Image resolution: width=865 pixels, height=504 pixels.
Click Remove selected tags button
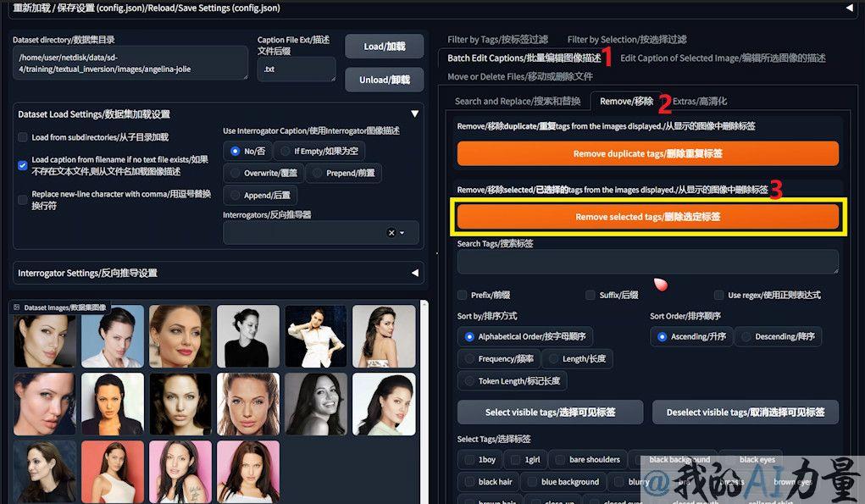click(x=647, y=217)
